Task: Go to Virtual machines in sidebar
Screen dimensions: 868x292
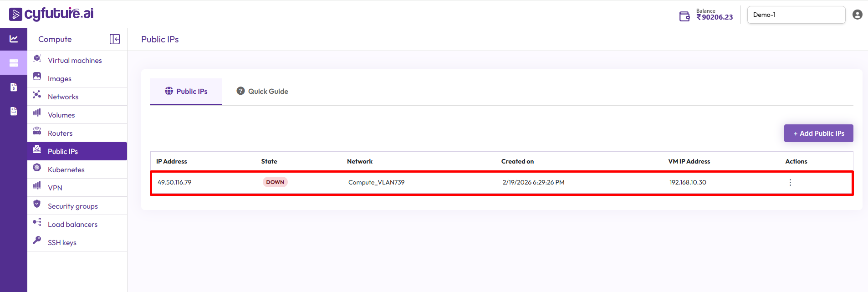Action: click(75, 60)
